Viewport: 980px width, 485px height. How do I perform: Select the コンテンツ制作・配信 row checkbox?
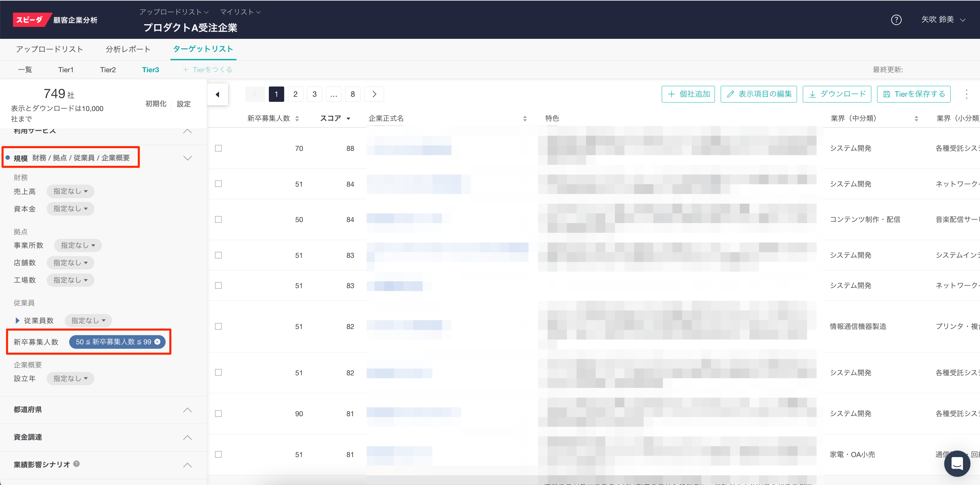click(x=218, y=219)
